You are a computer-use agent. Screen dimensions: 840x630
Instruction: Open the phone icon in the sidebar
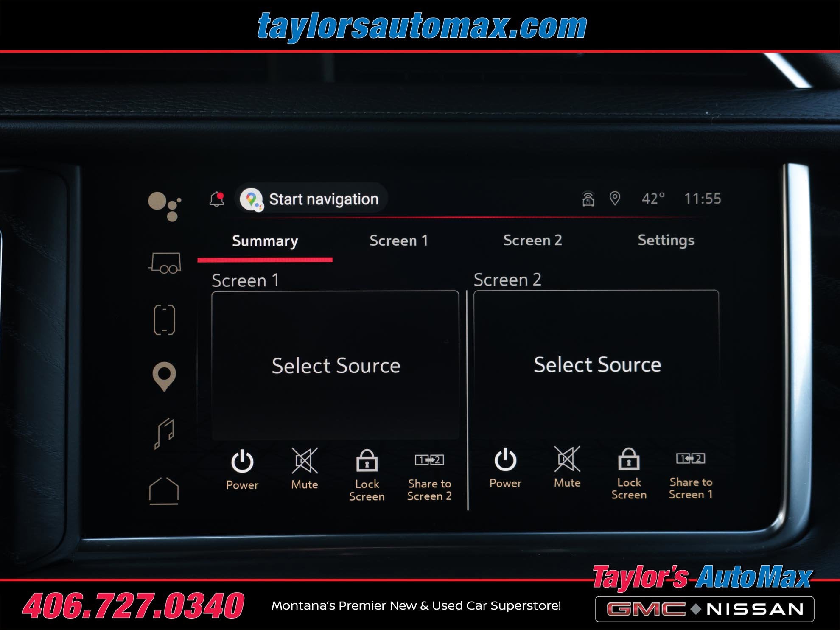pos(164,319)
